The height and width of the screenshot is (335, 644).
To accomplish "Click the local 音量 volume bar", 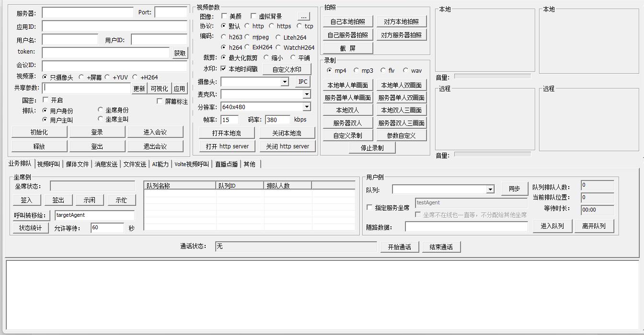I will pyautogui.click(x=493, y=76).
